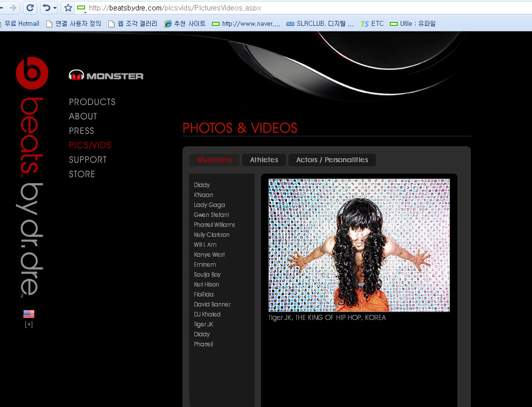Screen dimensions: 532x407
Task: Select Pharrell at the list bottom
Action: point(203,344)
